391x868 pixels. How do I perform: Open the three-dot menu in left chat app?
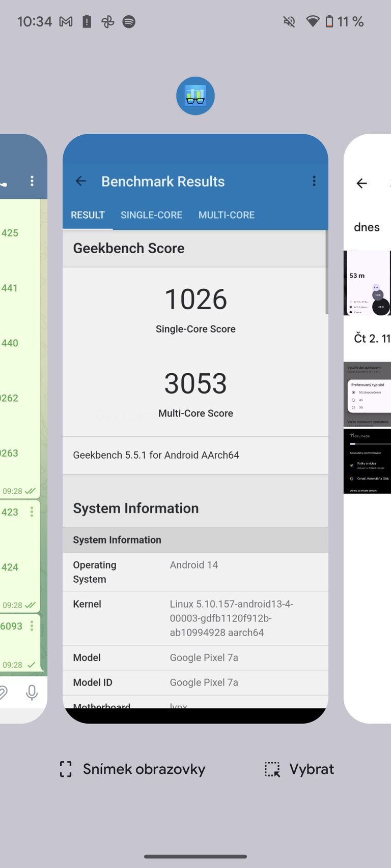[32, 181]
